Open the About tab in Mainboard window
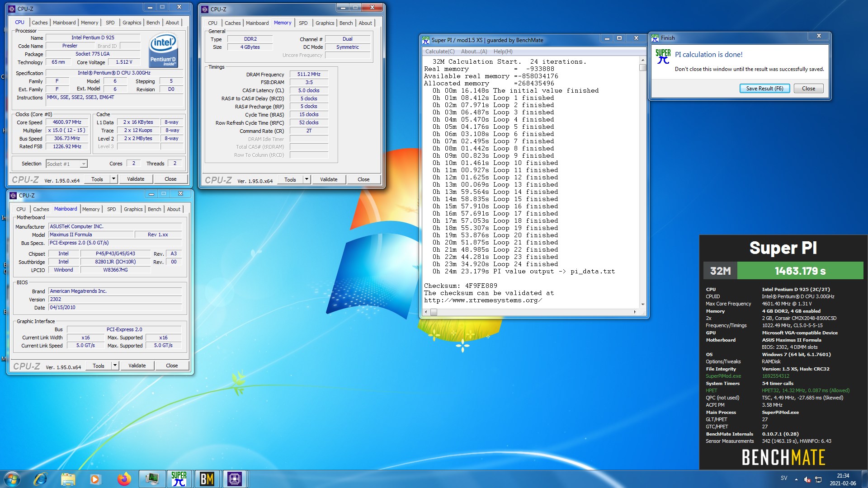 tap(174, 209)
